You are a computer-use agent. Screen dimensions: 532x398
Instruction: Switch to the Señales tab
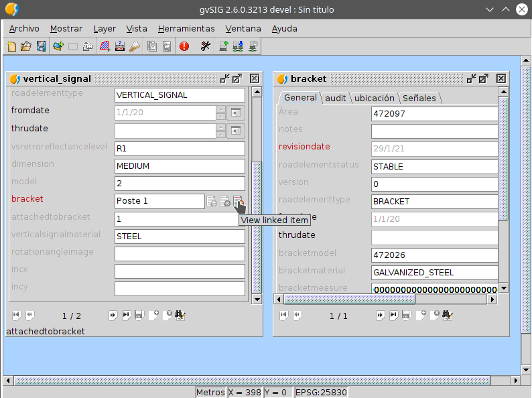[x=419, y=98]
